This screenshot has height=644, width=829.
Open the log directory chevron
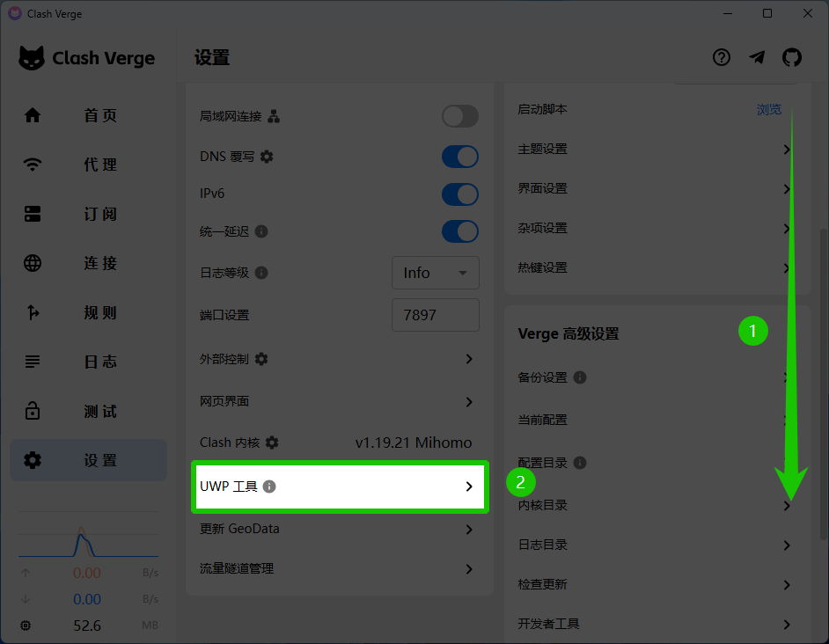coord(787,545)
